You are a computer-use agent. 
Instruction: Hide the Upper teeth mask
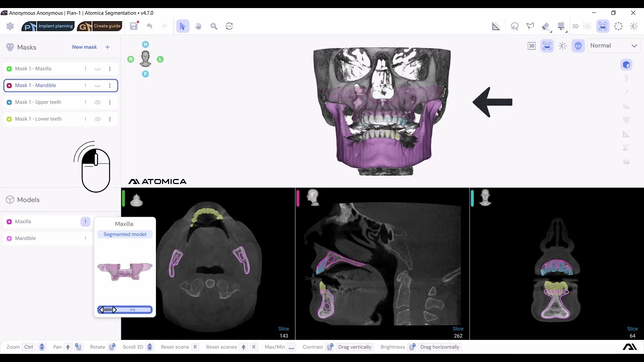pyautogui.click(x=98, y=102)
